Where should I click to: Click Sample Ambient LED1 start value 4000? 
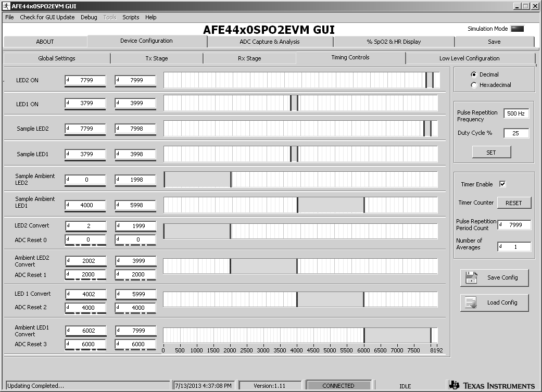click(85, 205)
